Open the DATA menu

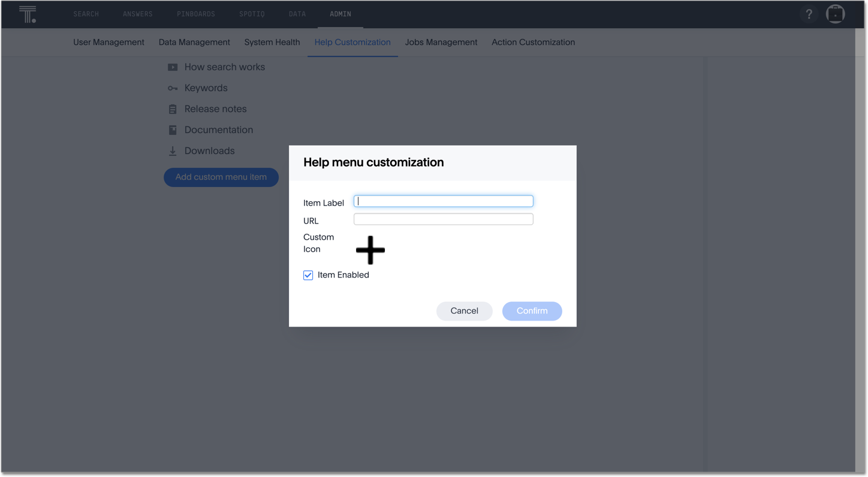coord(297,14)
